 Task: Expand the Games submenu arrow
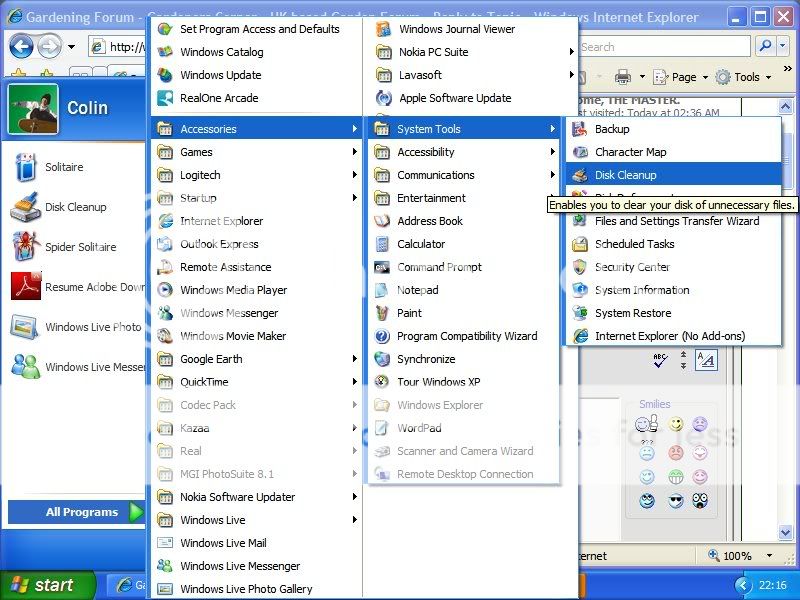tap(354, 152)
